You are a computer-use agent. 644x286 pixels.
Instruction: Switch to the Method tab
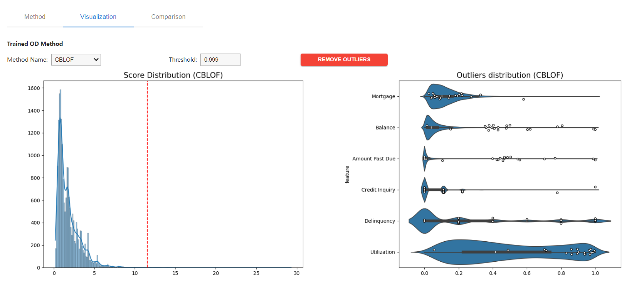[35, 17]
